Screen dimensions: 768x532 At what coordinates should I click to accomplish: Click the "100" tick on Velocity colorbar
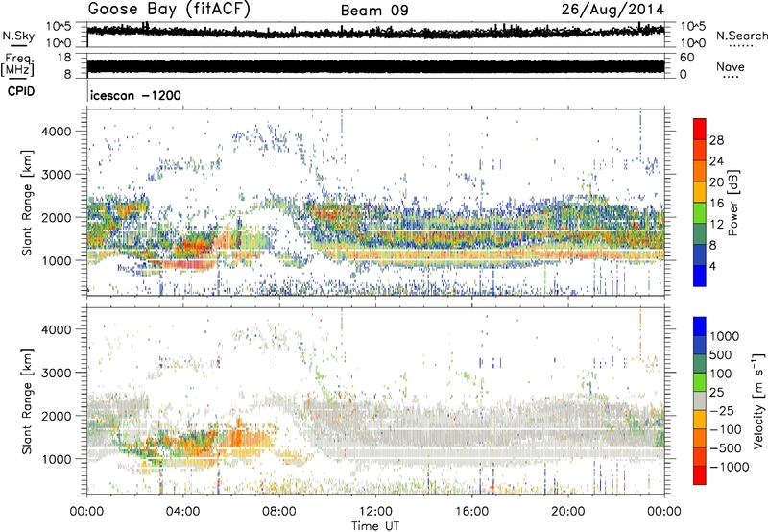(x=720, y=374)
